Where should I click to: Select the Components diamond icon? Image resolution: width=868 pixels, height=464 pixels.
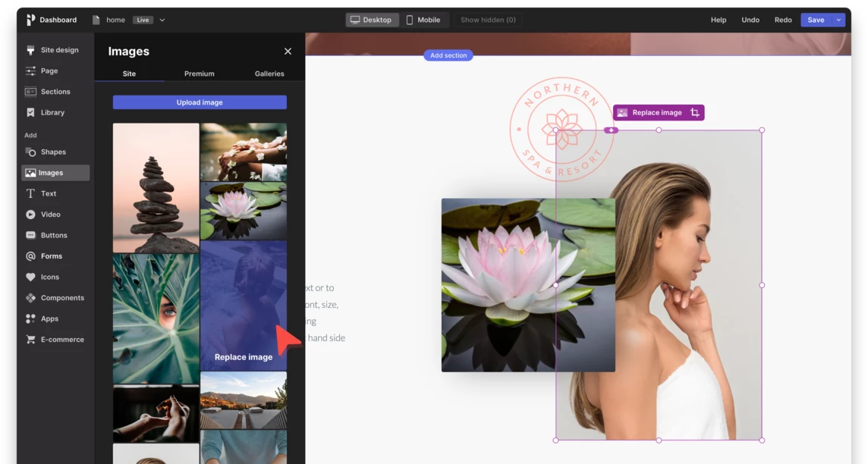30,298
